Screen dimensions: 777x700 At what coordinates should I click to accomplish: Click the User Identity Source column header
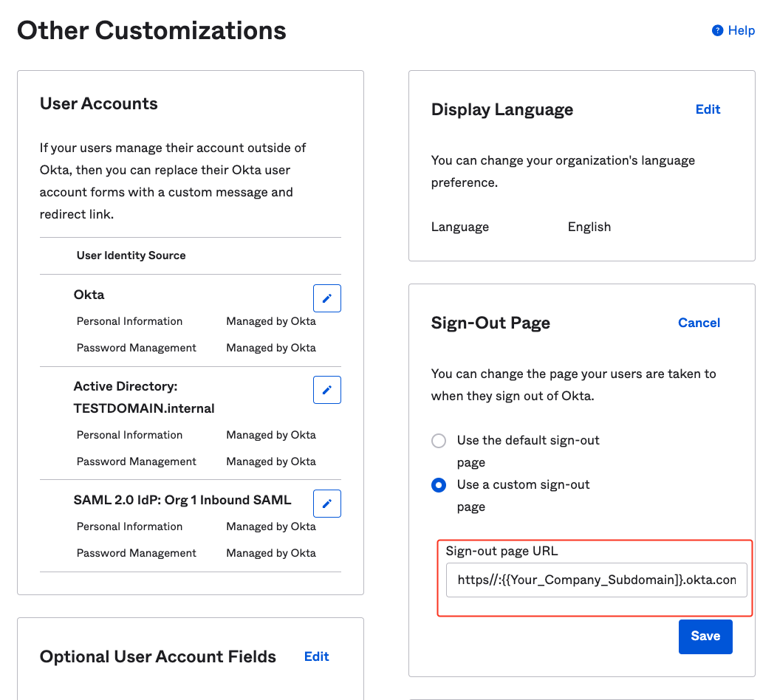[x=131, y=255]
